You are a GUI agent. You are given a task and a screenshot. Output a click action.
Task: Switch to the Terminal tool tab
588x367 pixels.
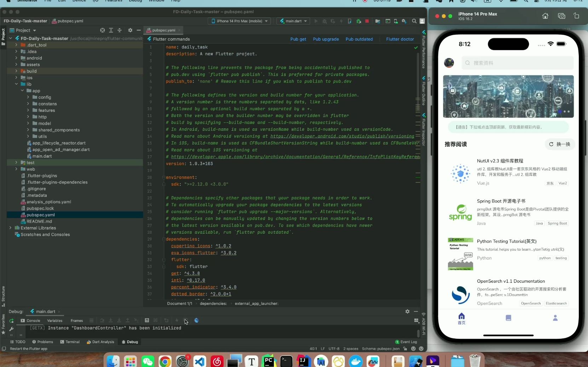(x=70, y=342)
